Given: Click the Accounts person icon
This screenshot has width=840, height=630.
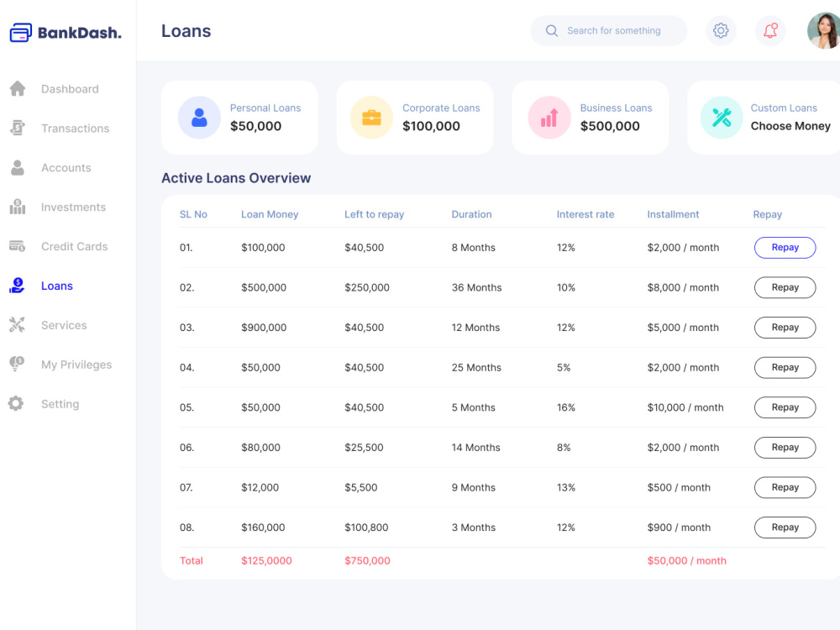Looking at the screenshot, I should pyautogui.click(x=18, y=168).
